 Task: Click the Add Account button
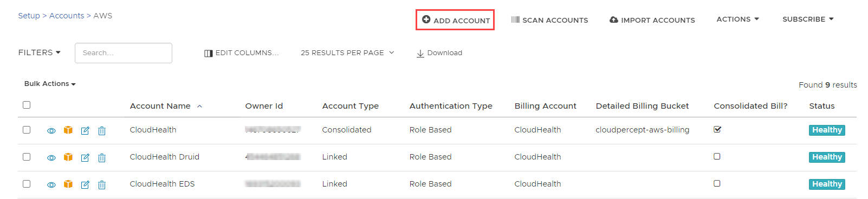pyautogui.click(x=455, y=20)
